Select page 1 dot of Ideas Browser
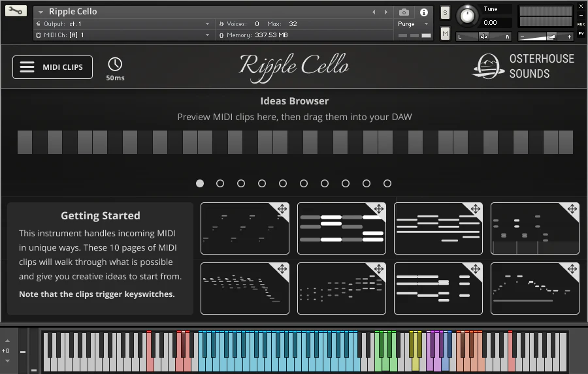 (200, 183)
